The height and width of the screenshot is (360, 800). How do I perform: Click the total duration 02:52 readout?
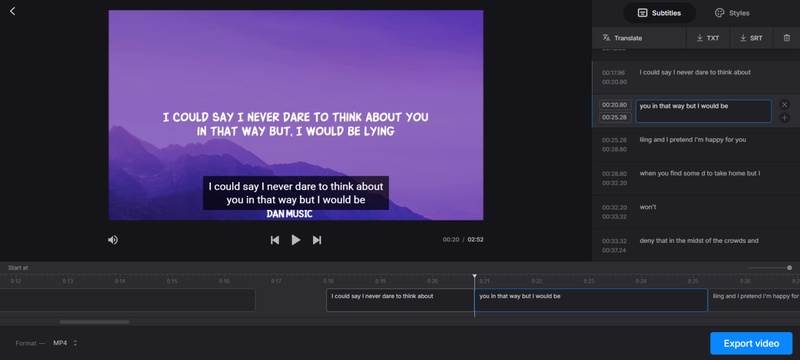tap(476, 240)
